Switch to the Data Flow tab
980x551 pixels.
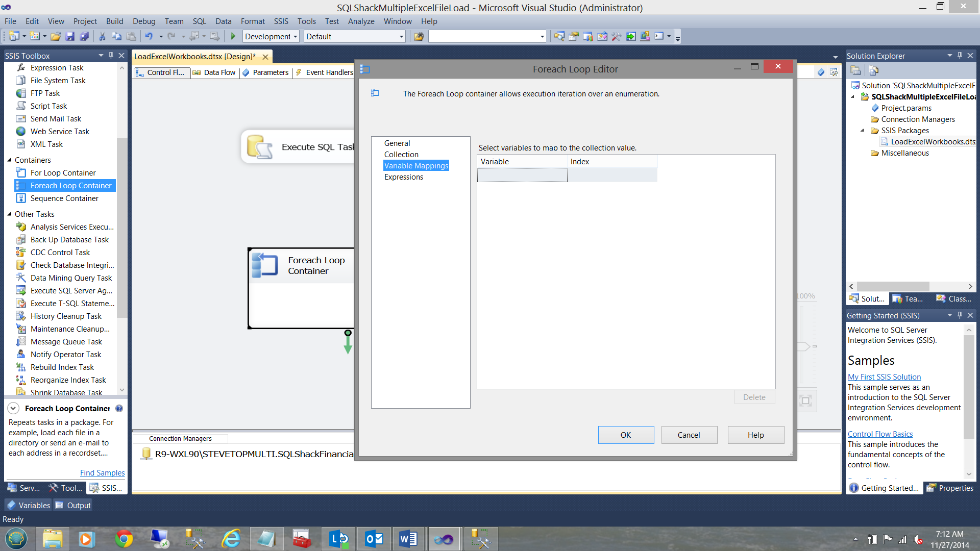tap(215, 72)
